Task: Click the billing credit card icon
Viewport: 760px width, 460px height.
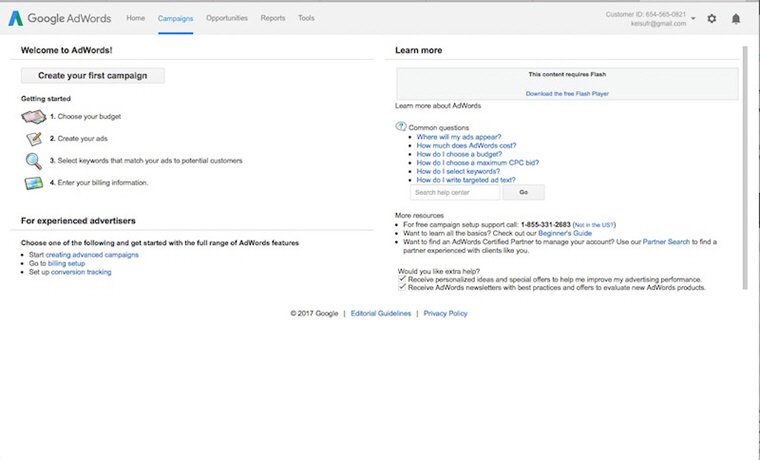Action: [33, 183]
